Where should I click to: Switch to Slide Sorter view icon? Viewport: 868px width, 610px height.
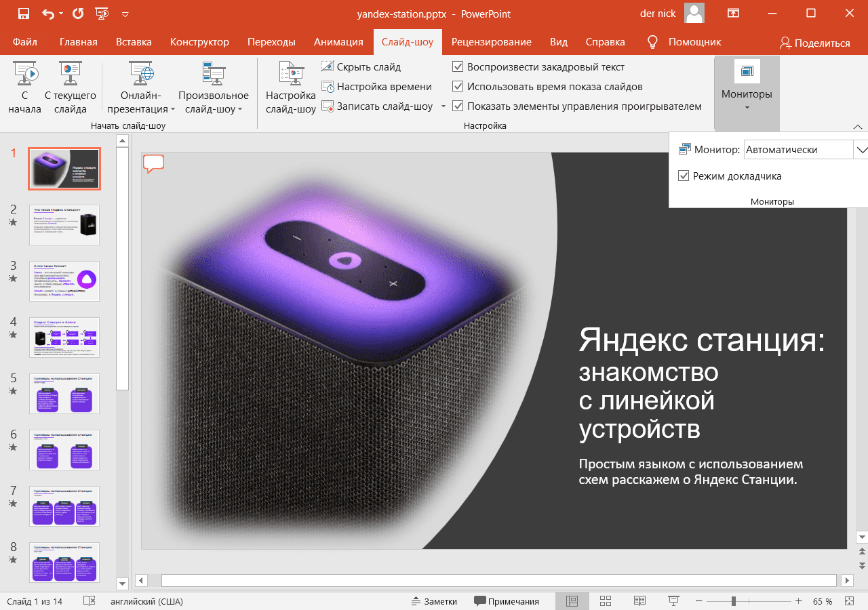tap(606, 601)
